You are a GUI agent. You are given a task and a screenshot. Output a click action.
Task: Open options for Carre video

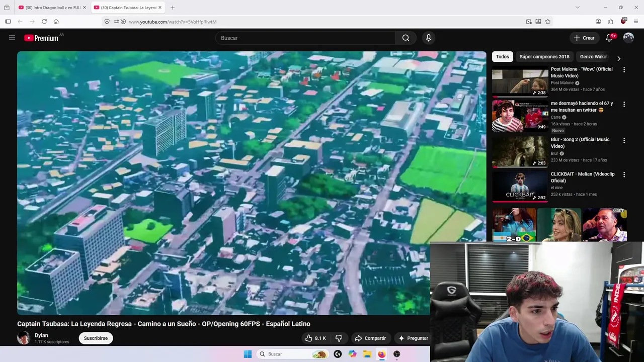tap(624, 104)
